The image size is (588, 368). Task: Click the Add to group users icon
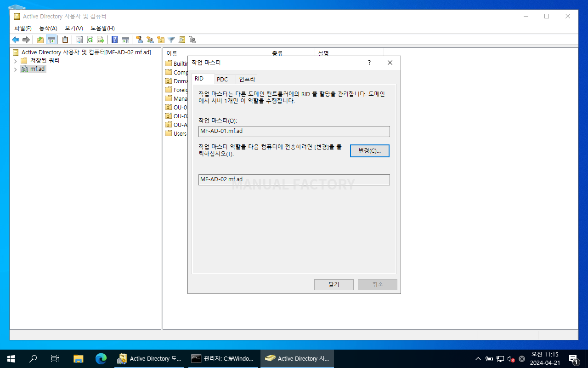(192, 40)
